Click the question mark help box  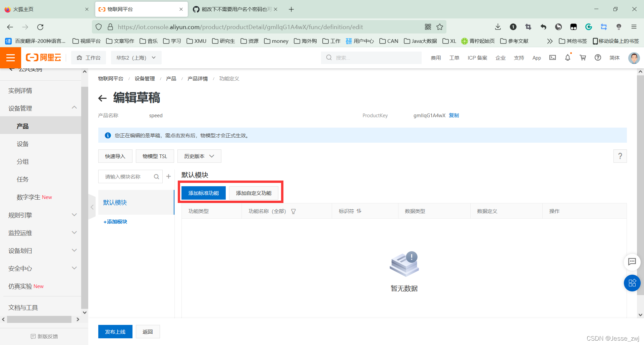coord(620,156)
